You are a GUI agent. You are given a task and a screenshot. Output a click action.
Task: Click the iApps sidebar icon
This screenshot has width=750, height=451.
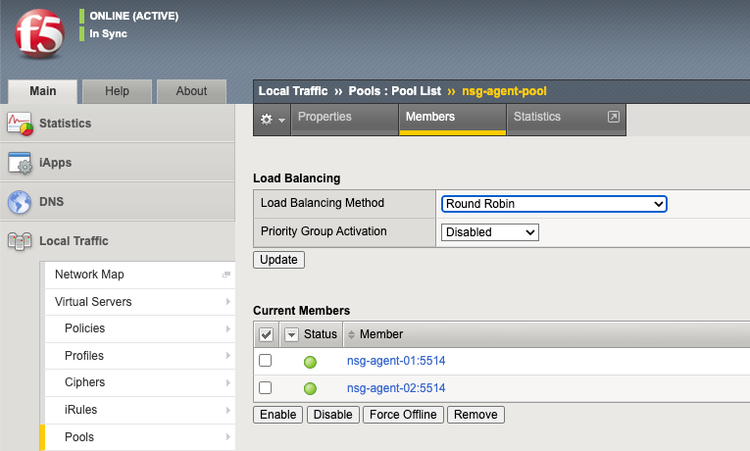coord(20,163)
